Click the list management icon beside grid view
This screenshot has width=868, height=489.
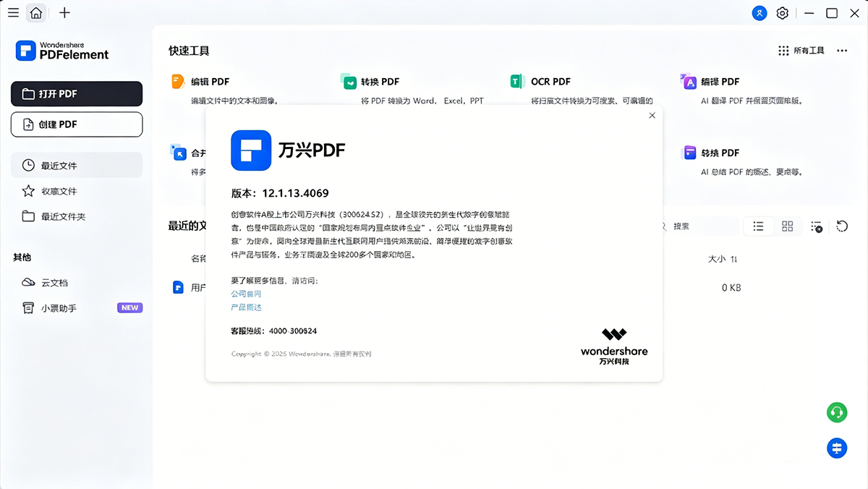click(816, 226)
